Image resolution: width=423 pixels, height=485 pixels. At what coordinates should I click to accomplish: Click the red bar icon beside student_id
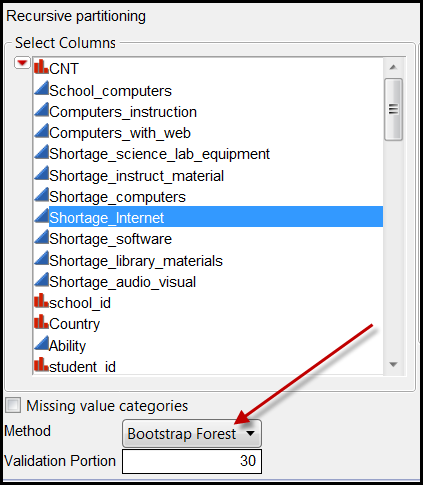pos(41,364)
